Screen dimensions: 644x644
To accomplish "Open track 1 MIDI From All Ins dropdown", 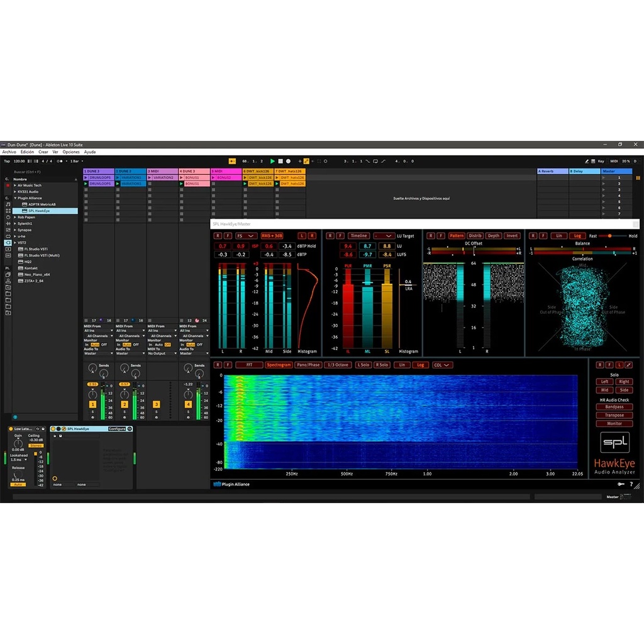I will pyautogui.click(x=98, y=331).
